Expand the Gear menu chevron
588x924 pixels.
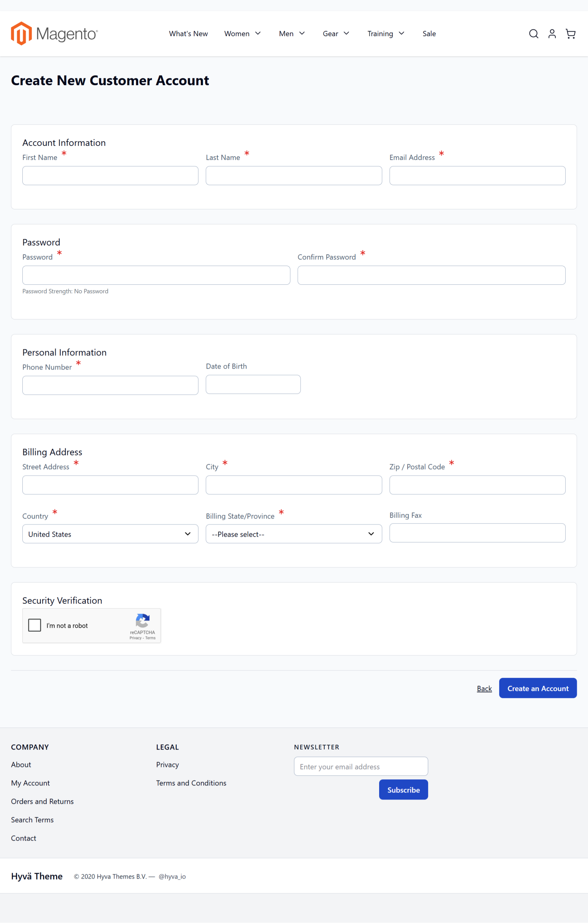click(x=346, y=33)
